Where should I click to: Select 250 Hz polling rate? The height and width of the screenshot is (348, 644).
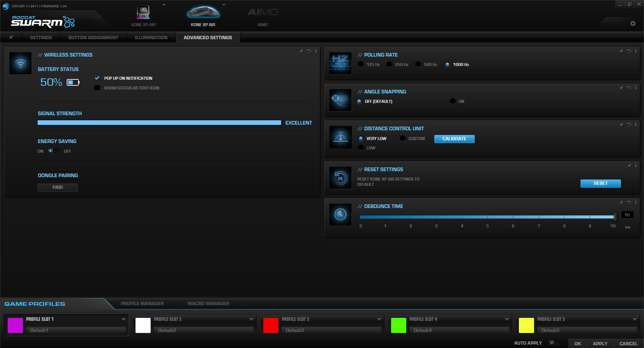pyautogui.click(x=389, y=64)
